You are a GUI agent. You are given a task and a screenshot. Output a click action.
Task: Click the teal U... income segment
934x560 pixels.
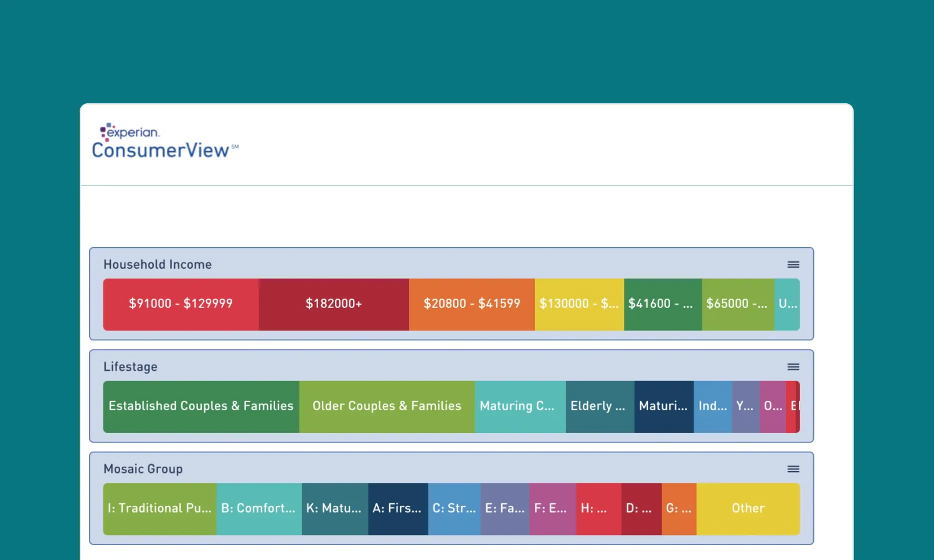[x=787, y=304]
